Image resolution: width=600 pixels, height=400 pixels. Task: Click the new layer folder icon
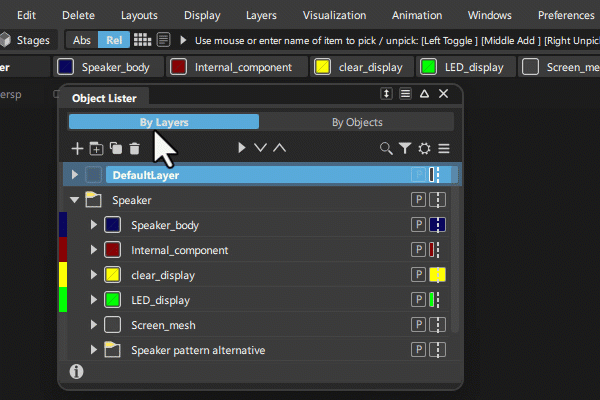97,148
